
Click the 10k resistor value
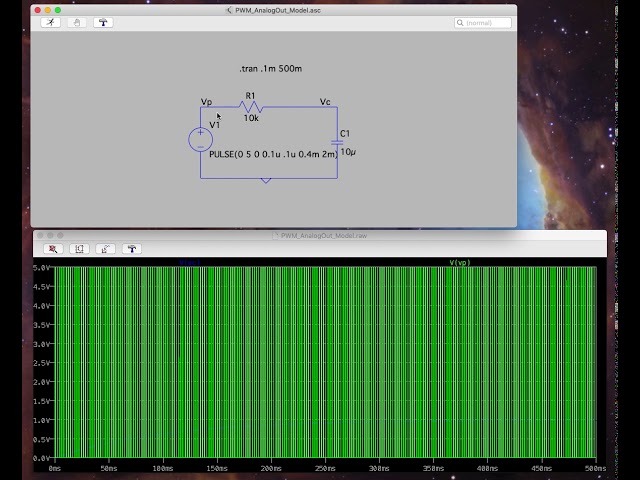click(x=251, y=118)
